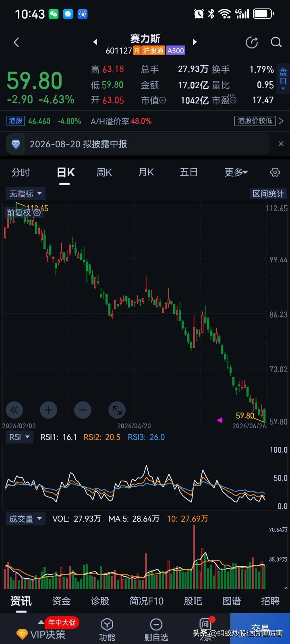Open the 资讯 tab

point(21,601)
